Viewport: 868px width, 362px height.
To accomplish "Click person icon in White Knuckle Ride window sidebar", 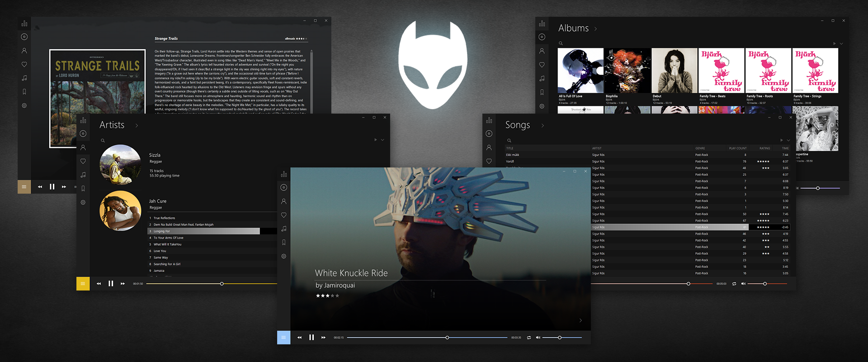I will tap(283, 201).
